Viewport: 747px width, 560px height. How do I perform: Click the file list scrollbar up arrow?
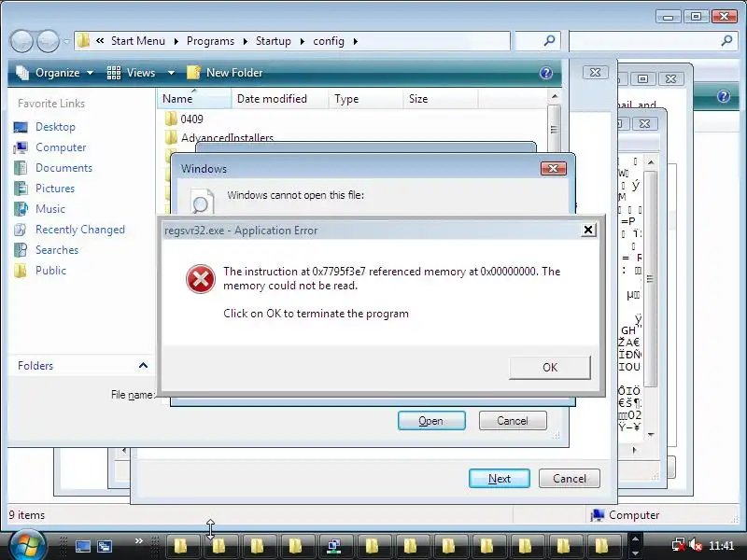click(554, 96)
